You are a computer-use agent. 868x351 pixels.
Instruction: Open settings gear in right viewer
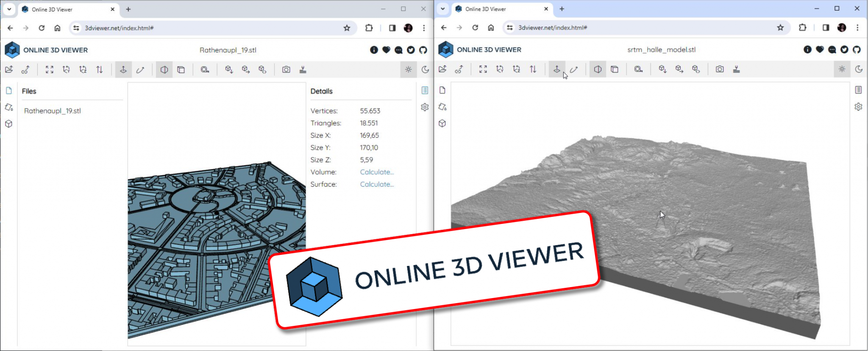click(x=859, y=107)
